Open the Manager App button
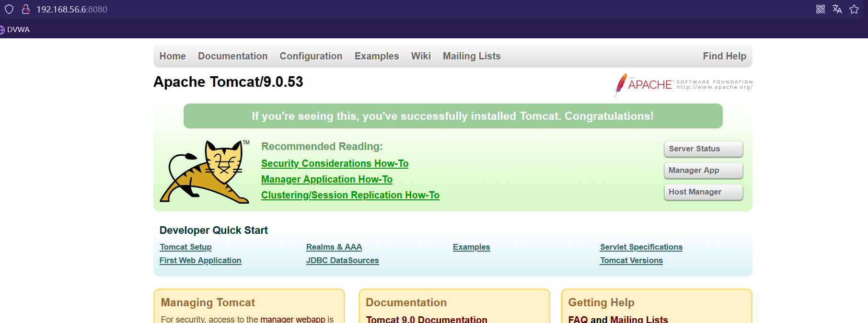This screenshot has height=323, width=868. 703,171
